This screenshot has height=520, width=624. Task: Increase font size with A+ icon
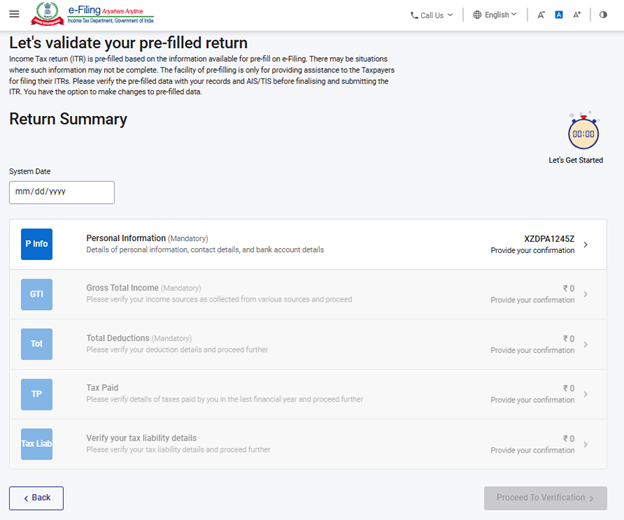(x=577, y=15)
